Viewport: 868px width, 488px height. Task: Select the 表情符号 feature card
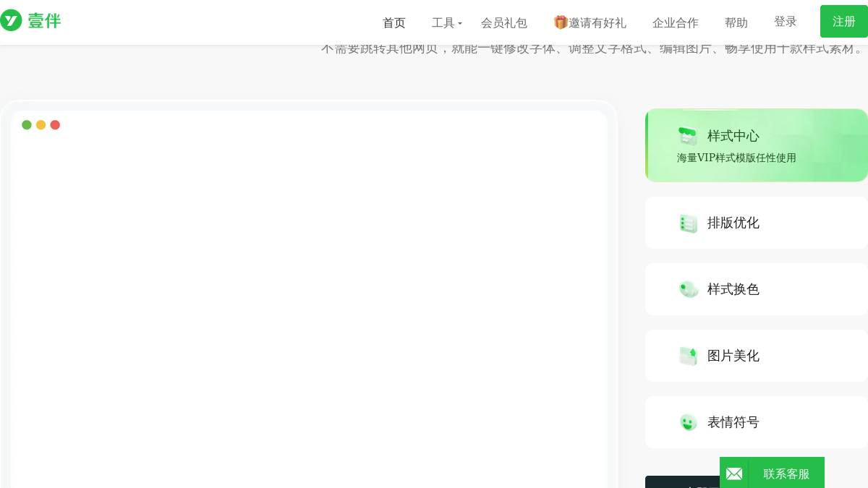(x=757, y=422)
